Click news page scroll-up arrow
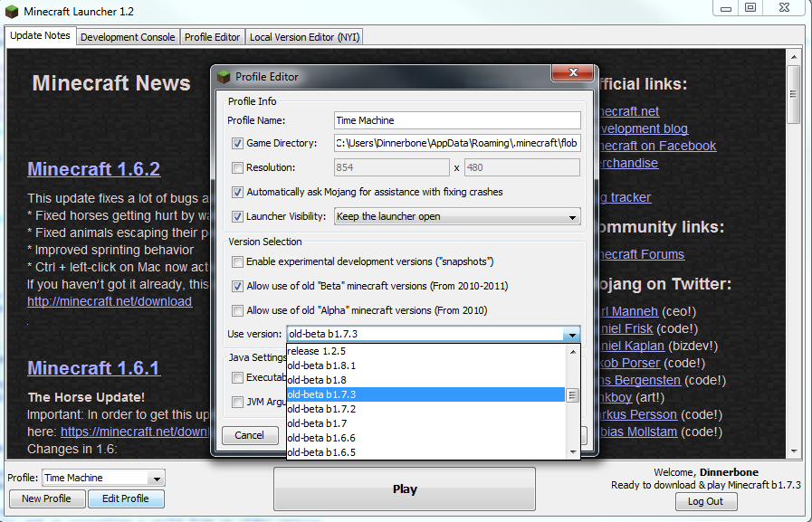The width and height of the screenshot is (812, 522). [794, 56]
